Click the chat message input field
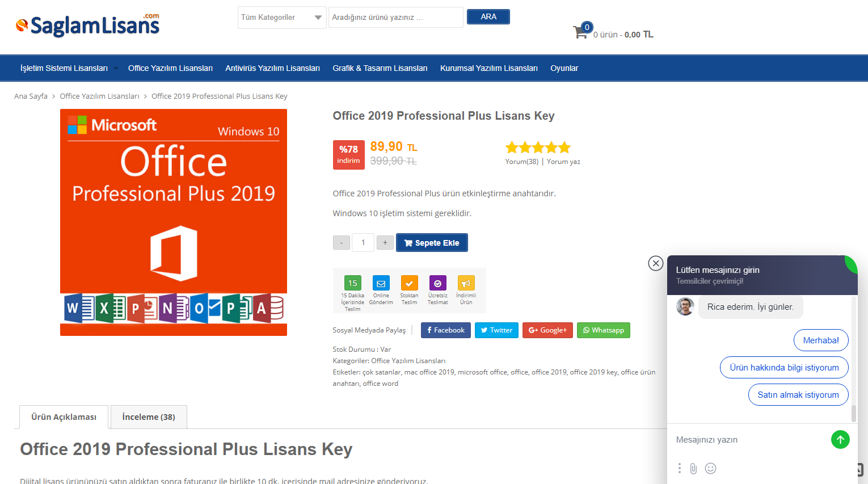 pos(750,440)
